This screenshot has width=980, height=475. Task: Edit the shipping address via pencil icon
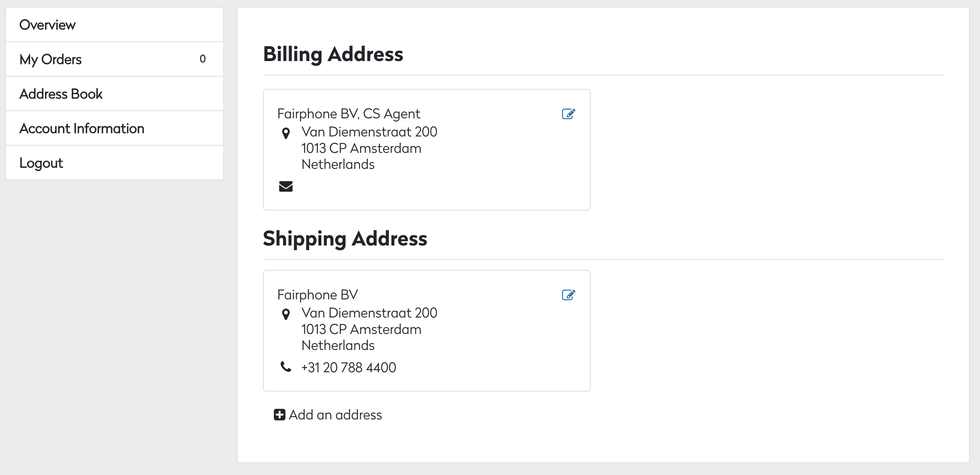(568, 295)
